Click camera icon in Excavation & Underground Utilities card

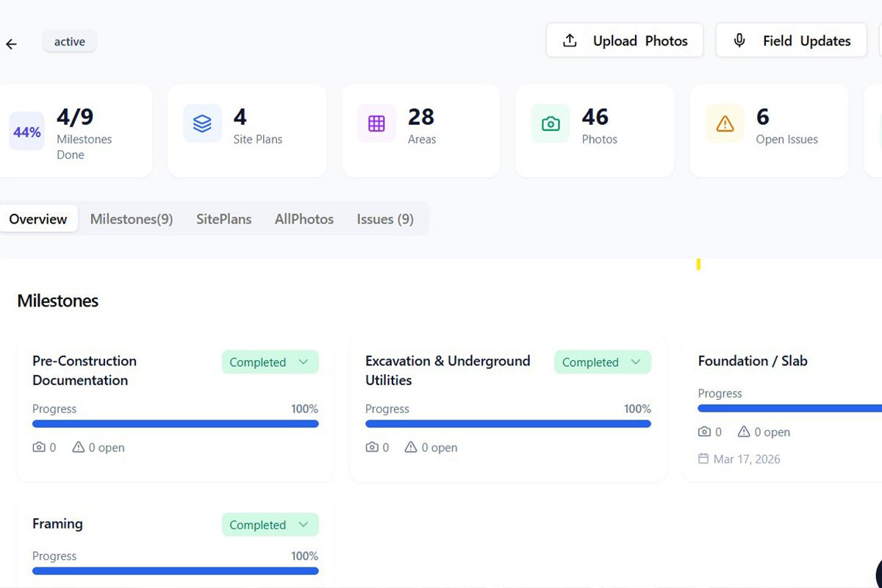372,447
